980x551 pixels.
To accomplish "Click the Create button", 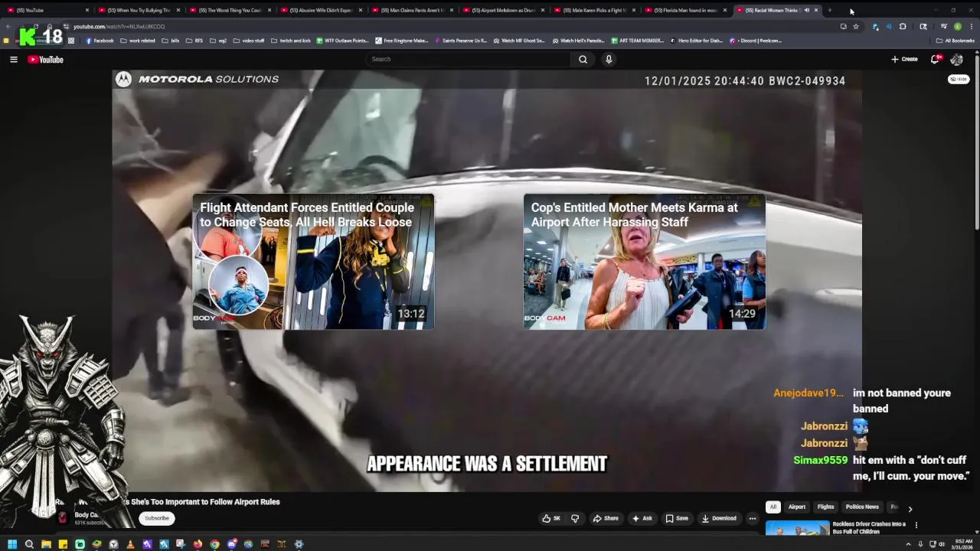I will 904,59.
